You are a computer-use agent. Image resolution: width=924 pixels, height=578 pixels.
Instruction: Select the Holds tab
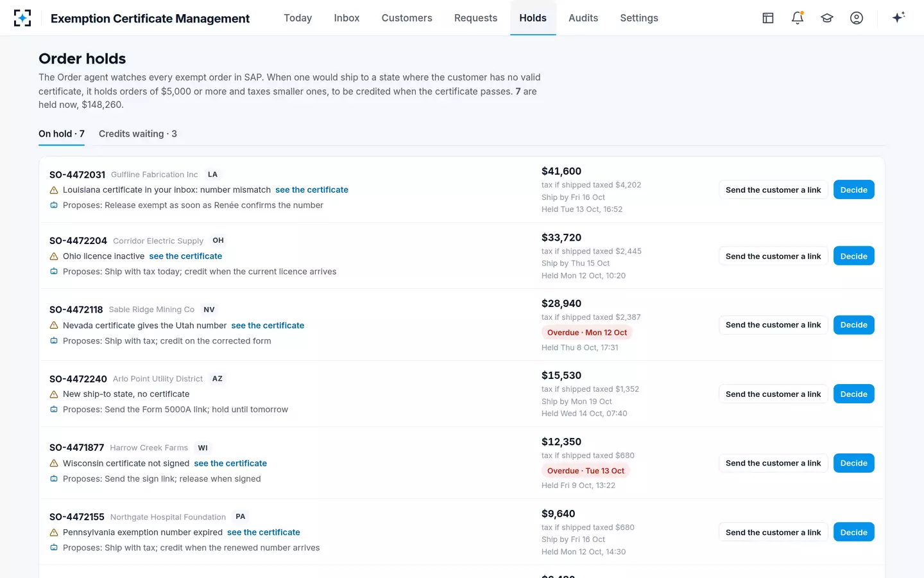click(533, 18)
